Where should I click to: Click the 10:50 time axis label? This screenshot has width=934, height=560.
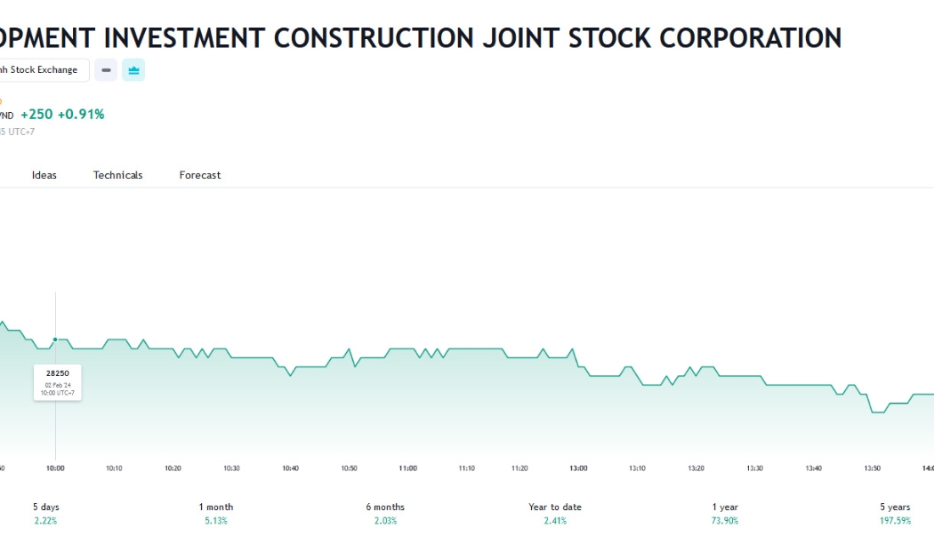(x=349, y=468)
